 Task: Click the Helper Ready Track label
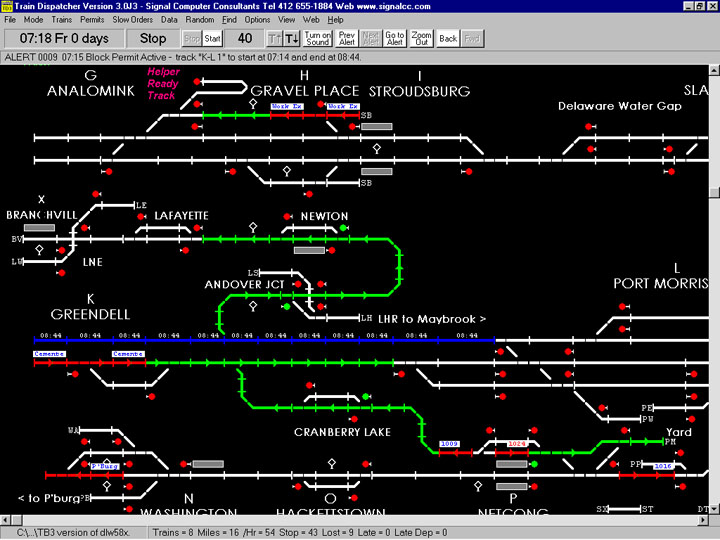(164, 83)
